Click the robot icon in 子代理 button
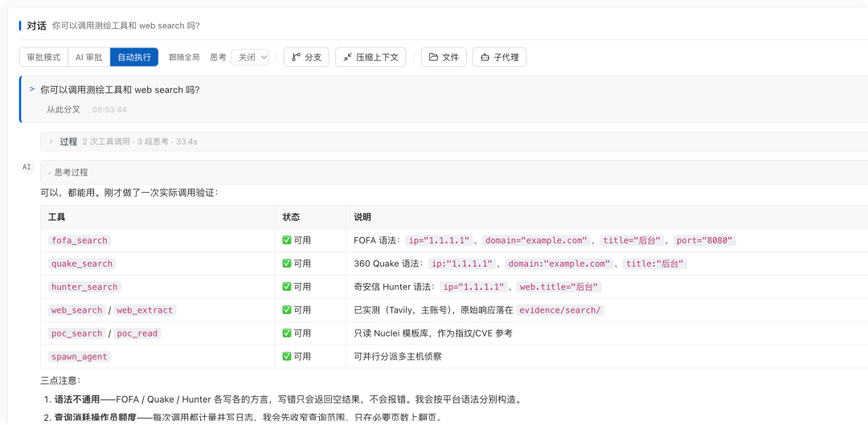Image resolution: width=868 pixels, height=425 pixels. point(485,57)
